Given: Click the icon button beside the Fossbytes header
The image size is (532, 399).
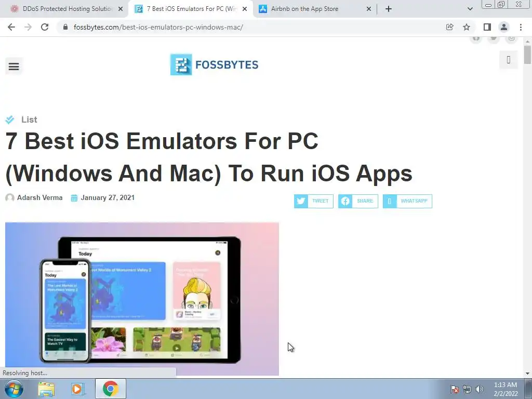Looking at the screenshot, I should [x=508, y=60].
